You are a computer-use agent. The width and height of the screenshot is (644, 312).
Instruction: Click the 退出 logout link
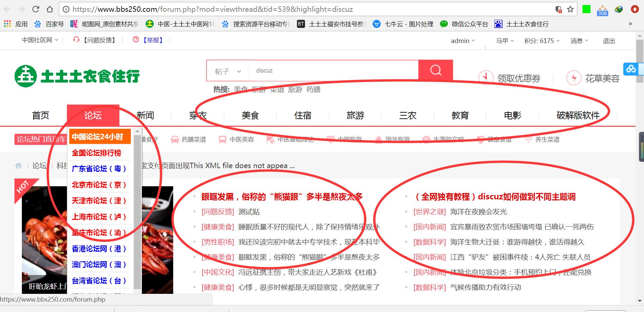tap(609, 41)
